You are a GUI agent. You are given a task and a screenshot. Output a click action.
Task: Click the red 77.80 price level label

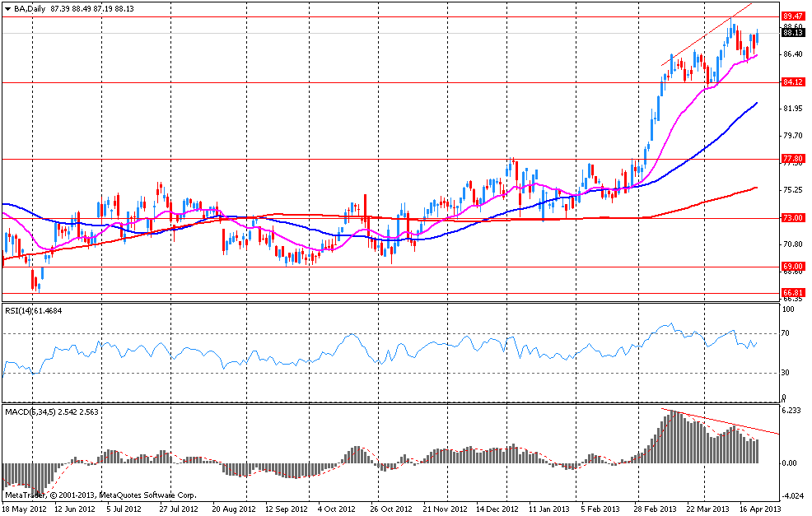793,159
